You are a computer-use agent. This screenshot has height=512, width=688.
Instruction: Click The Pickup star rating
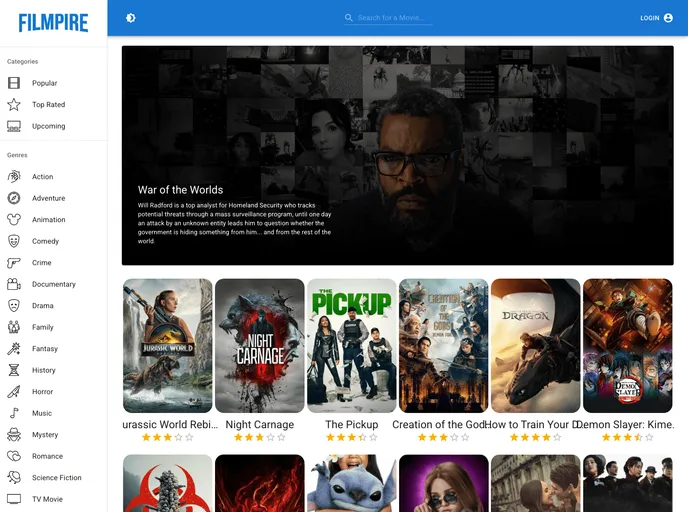351,437
